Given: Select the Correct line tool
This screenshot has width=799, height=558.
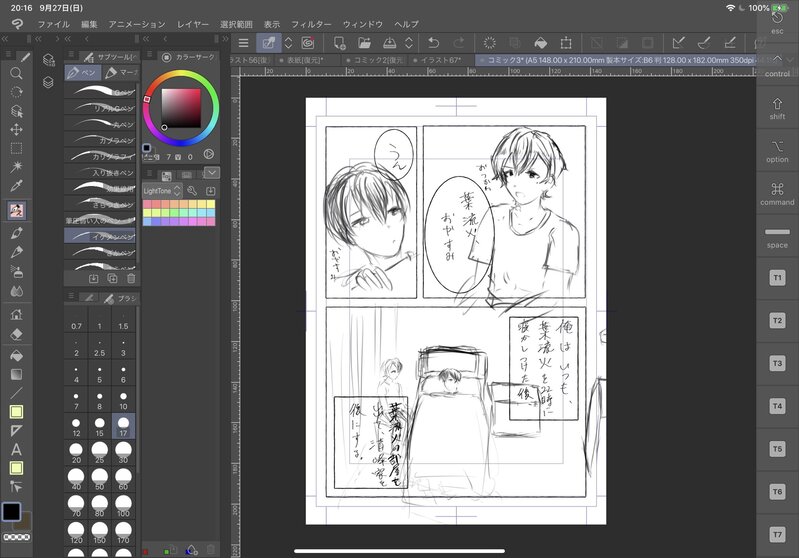Looking at the screenshot, I should click(16, 487).
